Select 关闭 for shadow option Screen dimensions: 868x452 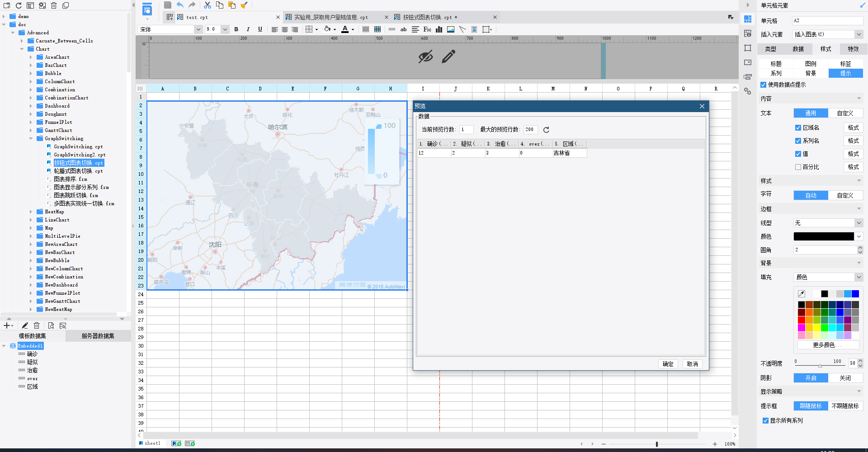[x=845, y=378]
